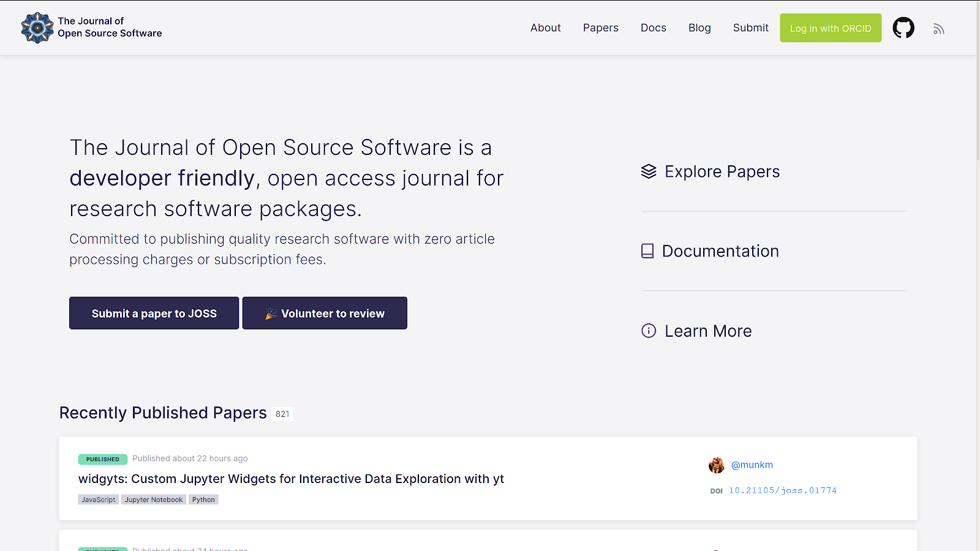Click the info circle icon beside Learn More

pos(649,331)
